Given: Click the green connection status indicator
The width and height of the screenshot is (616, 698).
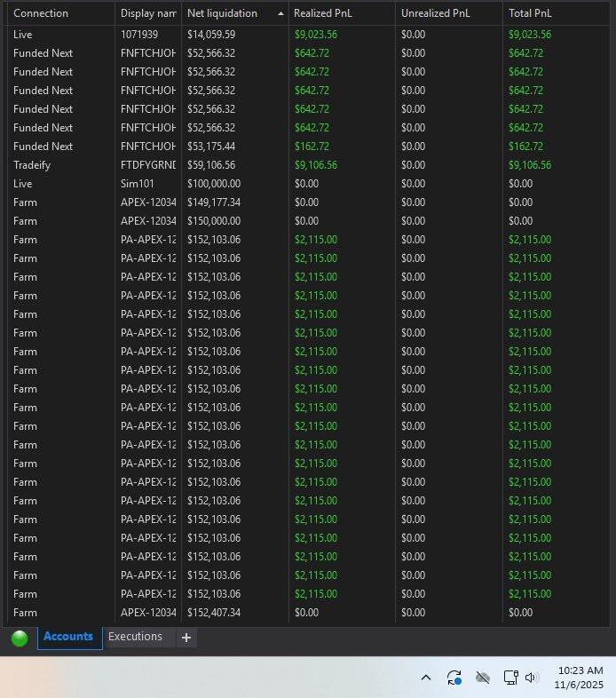Looking at the screenshot, I should (x=20, y=638).
